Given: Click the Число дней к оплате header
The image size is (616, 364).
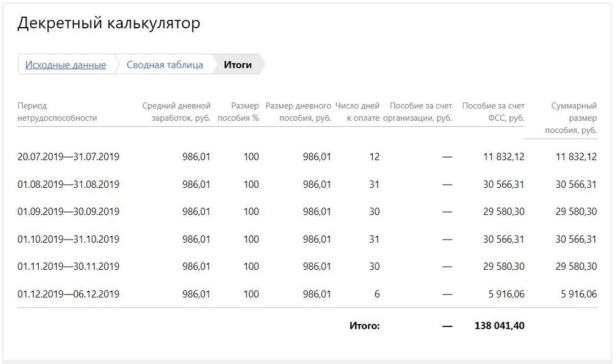Looking at the screenshot, I should coord(357,112).
